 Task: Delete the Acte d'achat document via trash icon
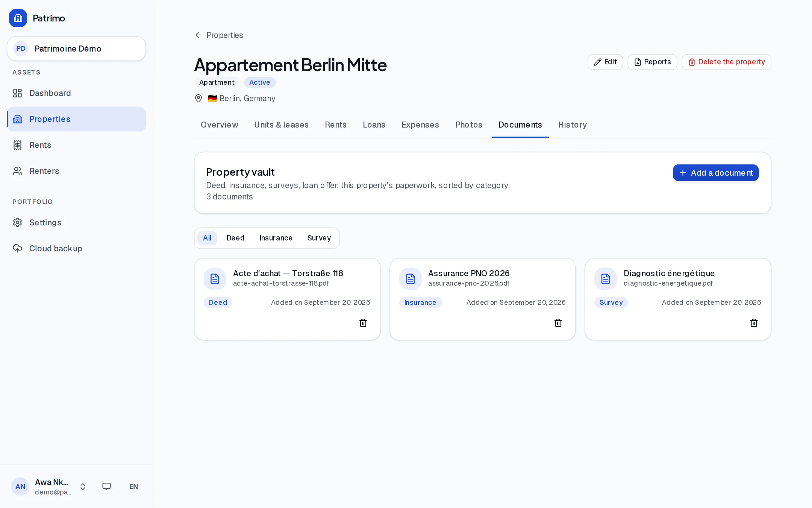point(363,323)
